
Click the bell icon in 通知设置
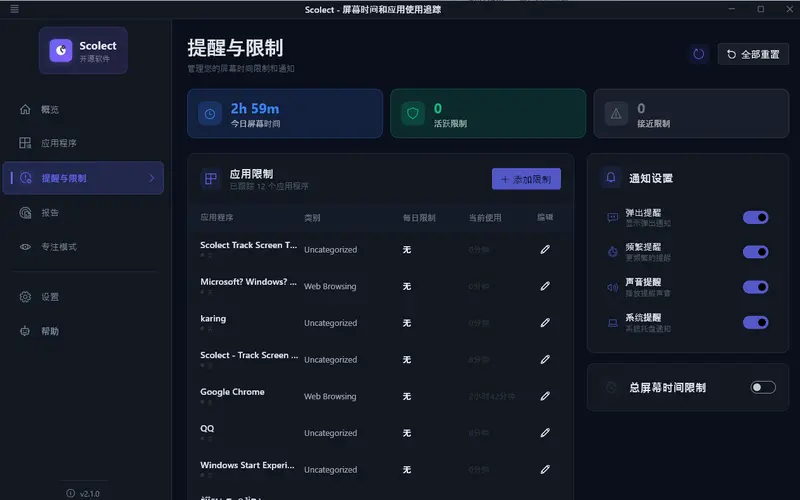(611, 178)
